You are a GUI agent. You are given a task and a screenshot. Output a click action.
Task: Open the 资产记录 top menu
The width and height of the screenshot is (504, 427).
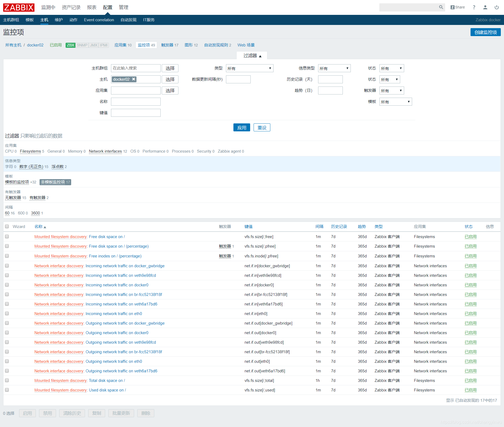(71, 7)
